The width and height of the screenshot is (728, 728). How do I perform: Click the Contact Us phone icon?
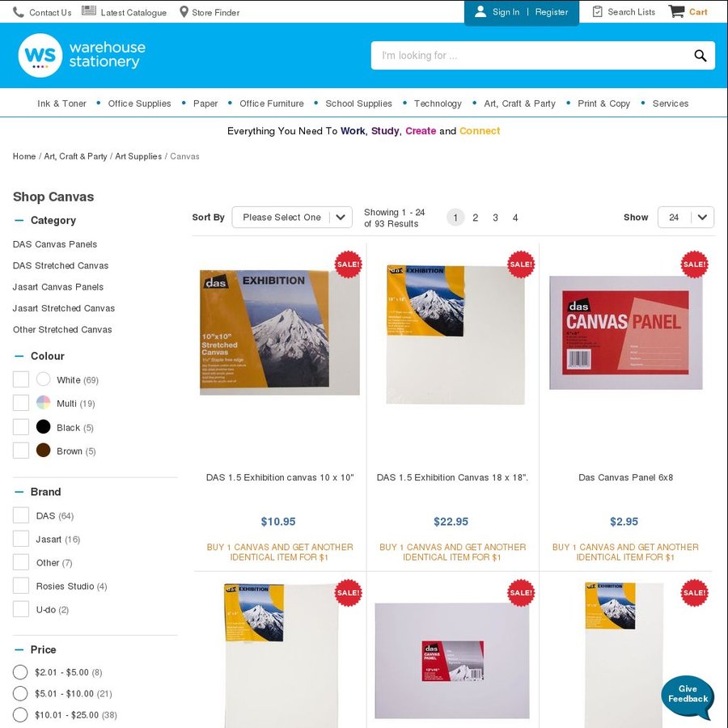coord(18,12)
